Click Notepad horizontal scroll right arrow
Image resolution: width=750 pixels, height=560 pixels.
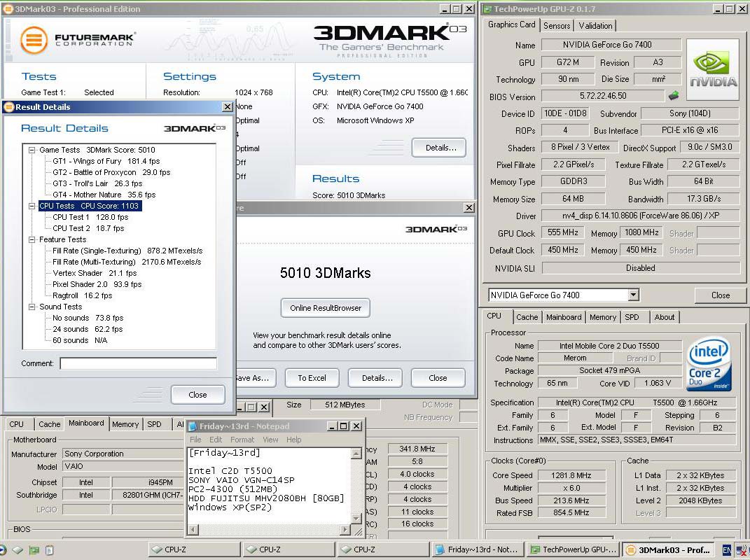(345, 529)
